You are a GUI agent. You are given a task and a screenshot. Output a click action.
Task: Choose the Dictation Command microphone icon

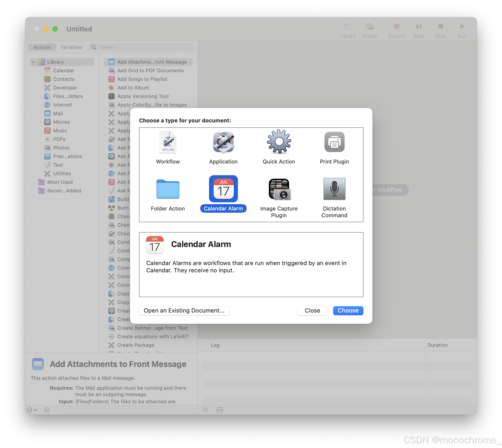click(x=334, y=189)
